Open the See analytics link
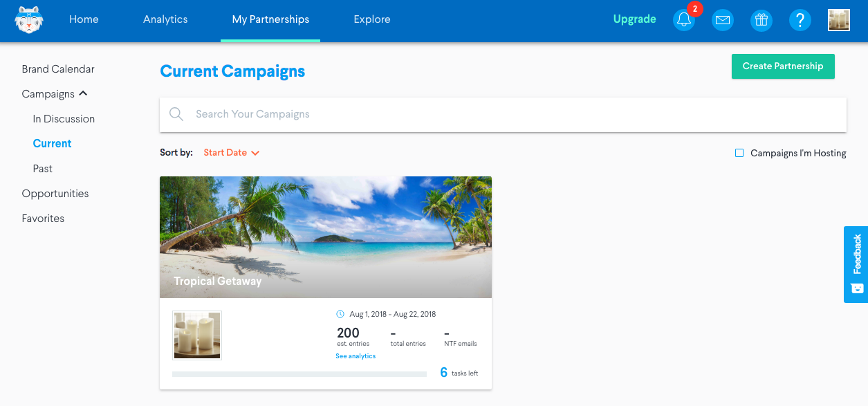Screen dimensions: 868x406 click(x=355, y=356)
